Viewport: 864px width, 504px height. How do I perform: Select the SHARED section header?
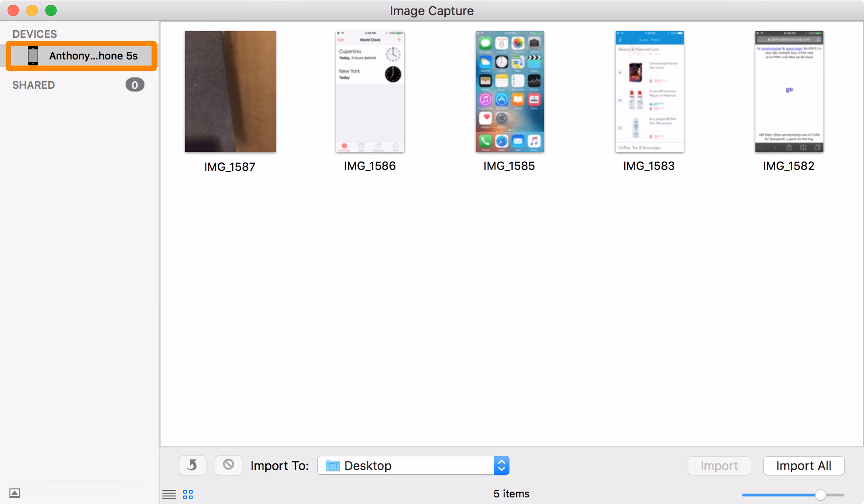tap(34, 85)
